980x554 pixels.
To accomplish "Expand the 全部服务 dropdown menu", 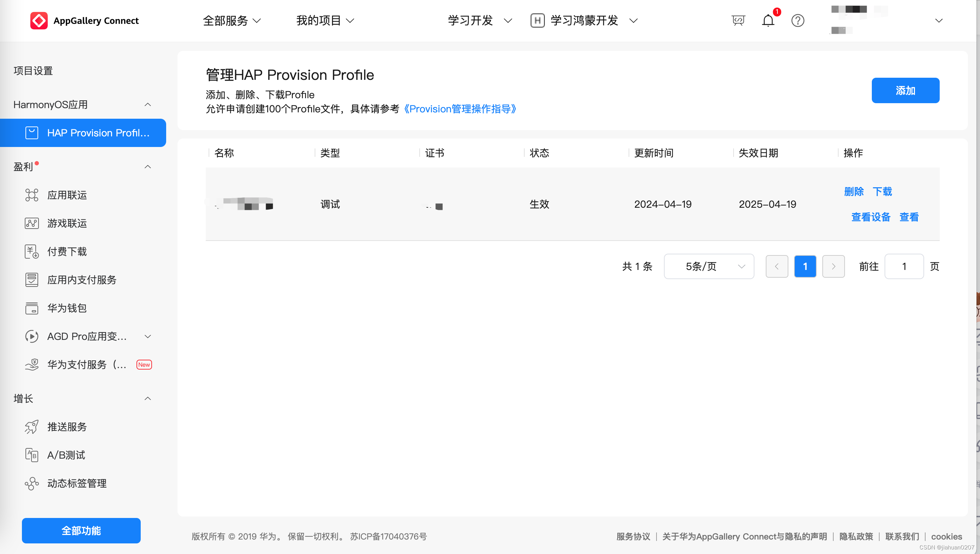I will point(232,20).
